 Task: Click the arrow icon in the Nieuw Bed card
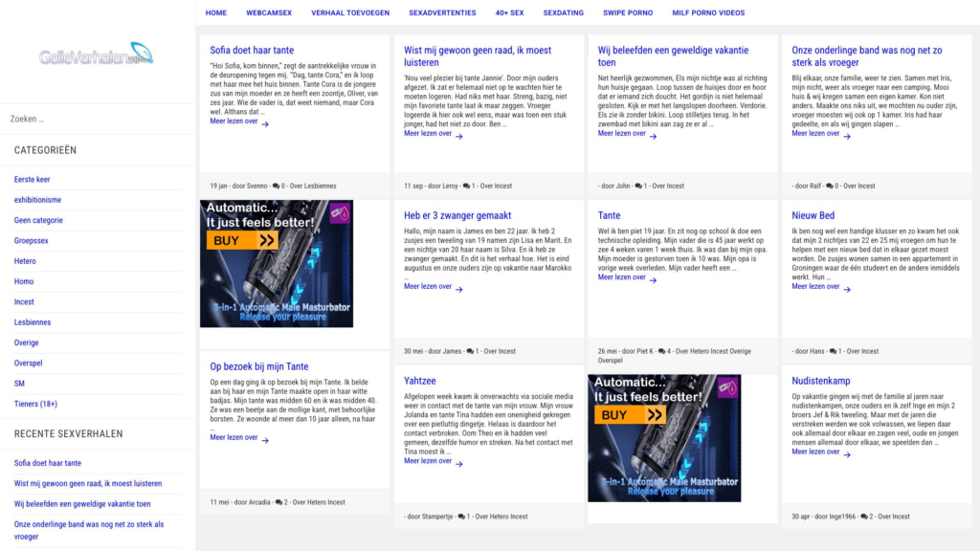(847, 288)
